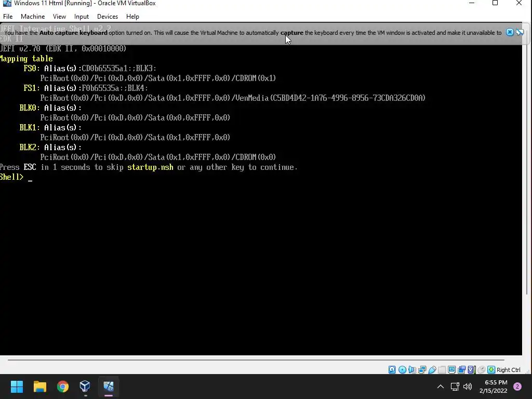Screen dimensions: 532x399
Task: Close the VirtualBox VM window
Action: pos(519,4)
